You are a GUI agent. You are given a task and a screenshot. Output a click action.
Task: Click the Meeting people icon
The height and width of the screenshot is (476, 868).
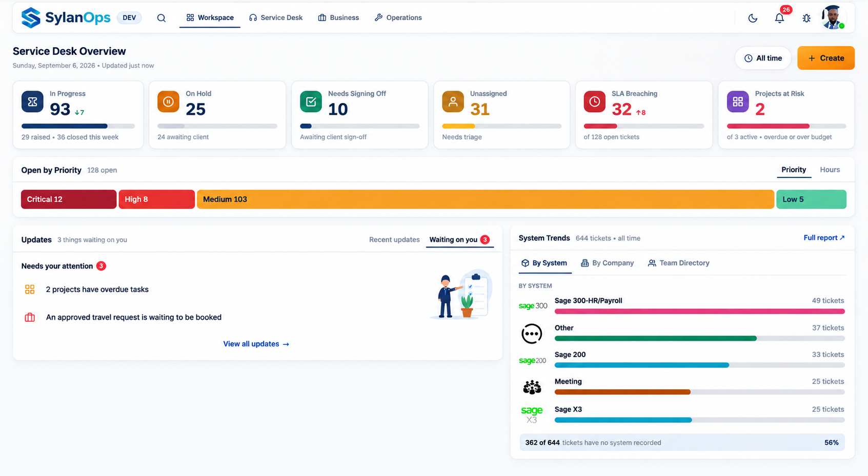tap(532, 387)
